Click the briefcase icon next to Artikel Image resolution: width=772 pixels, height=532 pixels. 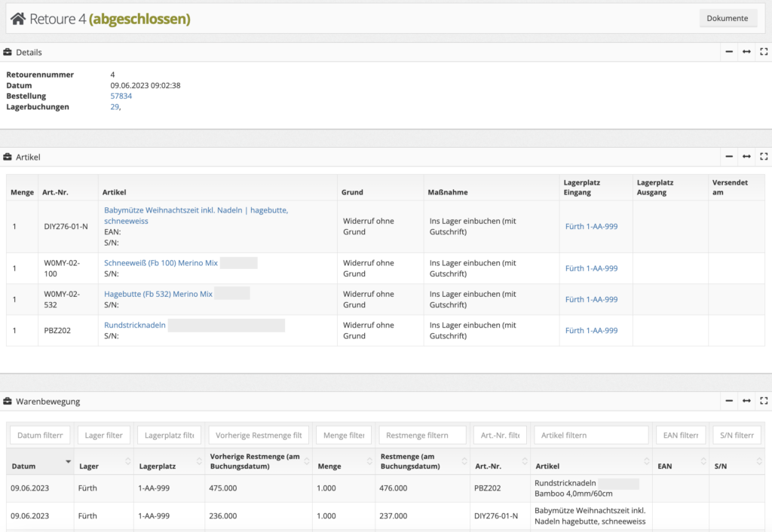(x=8, y=157)
